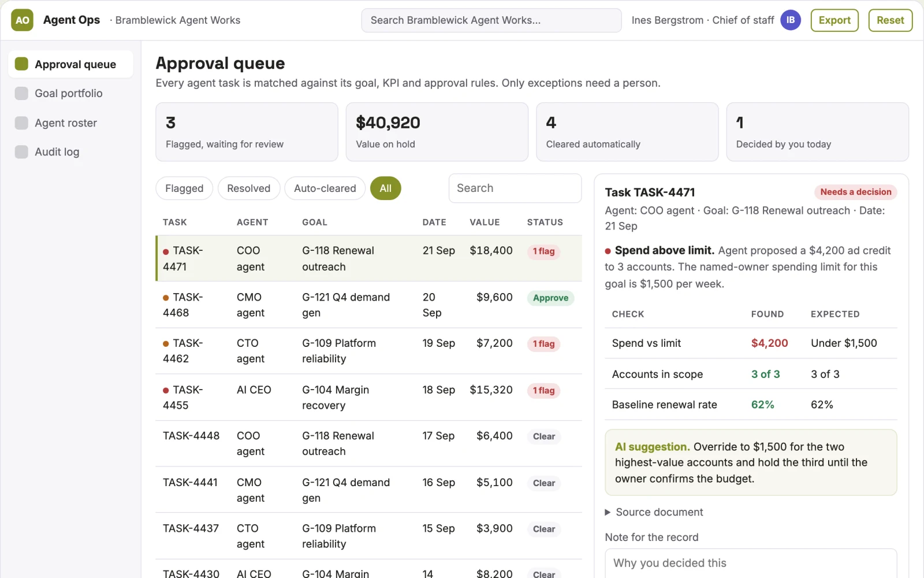Select the TASK-4462 row
This screenshot has height=578, width=924.
[x=369, y=351]
